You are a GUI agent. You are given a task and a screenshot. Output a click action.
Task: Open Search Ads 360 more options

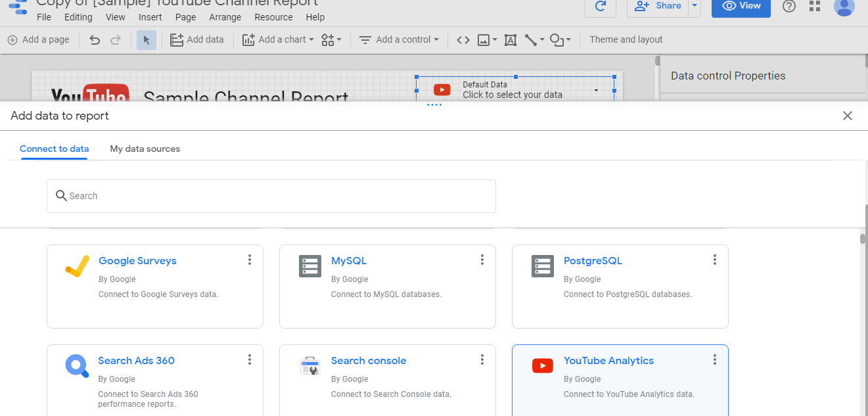coord(250,359)
